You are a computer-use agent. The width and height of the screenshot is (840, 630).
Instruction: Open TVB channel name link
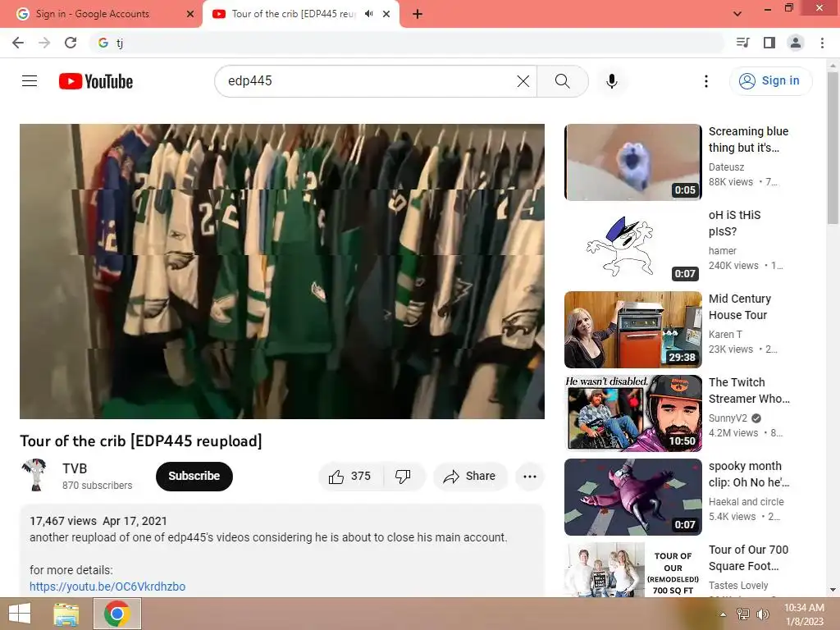pyautogui.click(x=75, y=468)
